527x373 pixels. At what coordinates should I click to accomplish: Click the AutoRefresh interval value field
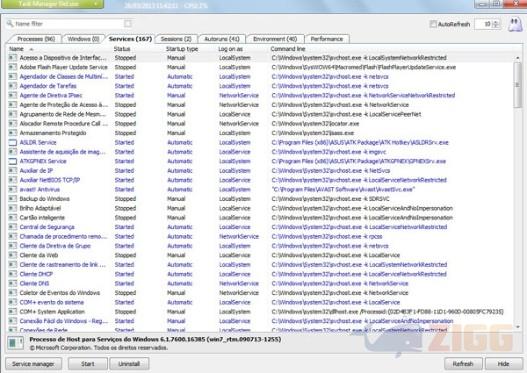[484, 24]
